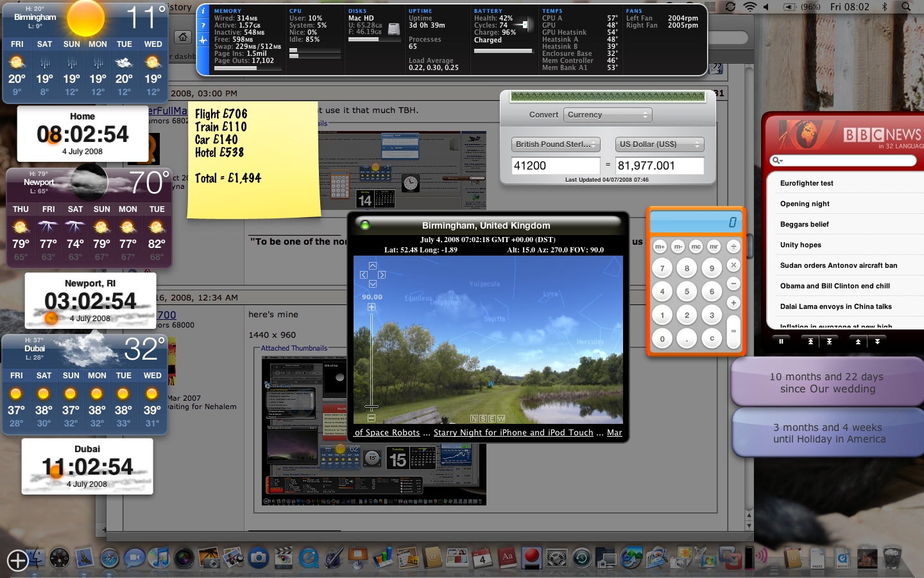The height and width of the screenshot is (578, 924).
Task: Launch Dictionary from the Dock
Action: point(507,557)
